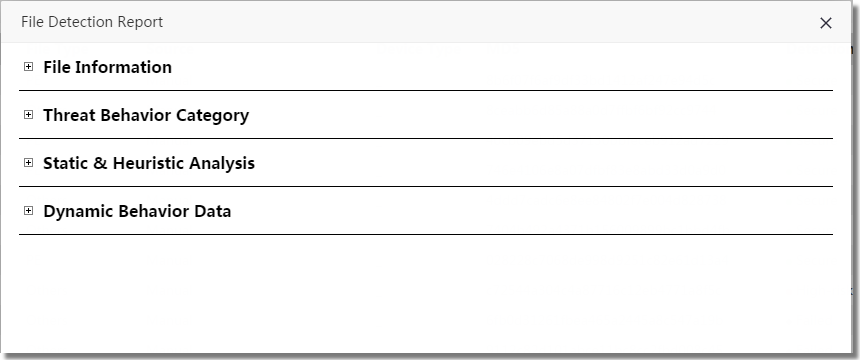Select the Dynamic Behavior Data heading
This screenshot has height=360, width=860.
pos(137,211)
